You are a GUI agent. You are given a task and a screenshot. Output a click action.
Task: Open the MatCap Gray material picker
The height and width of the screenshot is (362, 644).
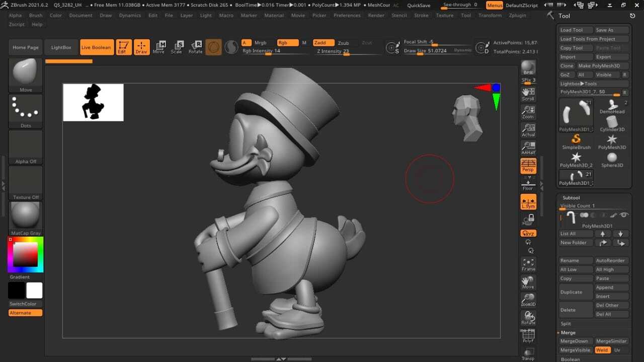[26, 219]
